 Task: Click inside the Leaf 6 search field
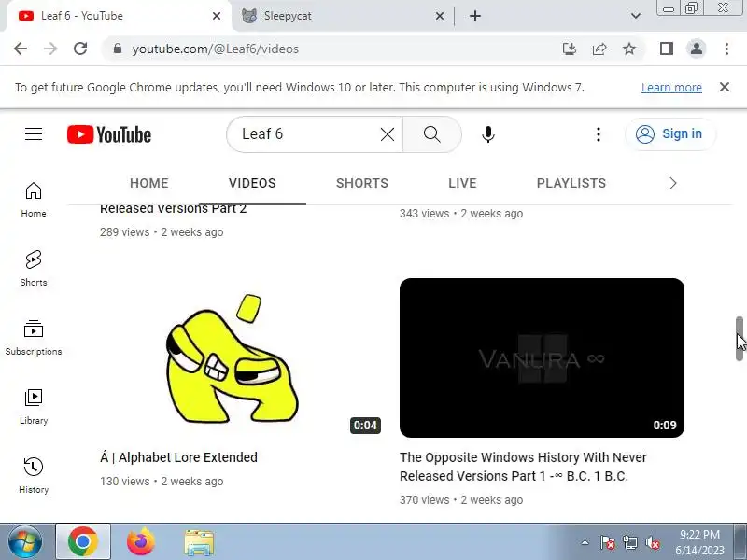click(305, 134)
